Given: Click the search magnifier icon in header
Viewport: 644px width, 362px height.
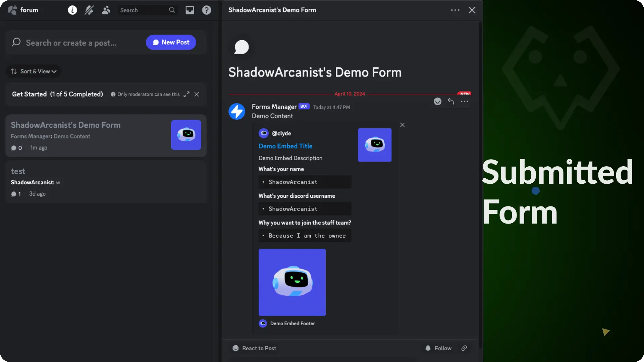Looking at the screenshot, I should pos(172,10).
